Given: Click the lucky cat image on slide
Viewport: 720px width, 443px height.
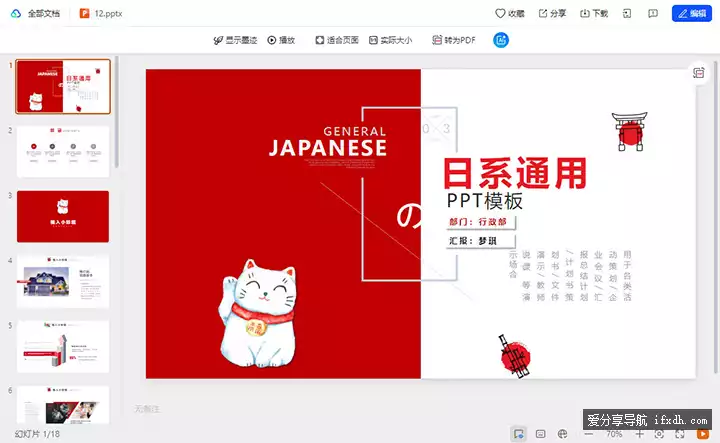Looking at the screenshot, I should click(258, 314).
